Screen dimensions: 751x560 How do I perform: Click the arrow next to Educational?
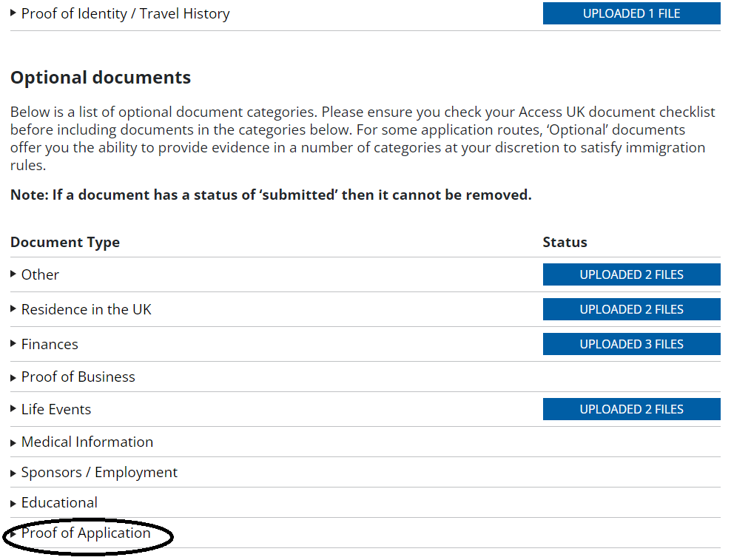click(13, 503)
